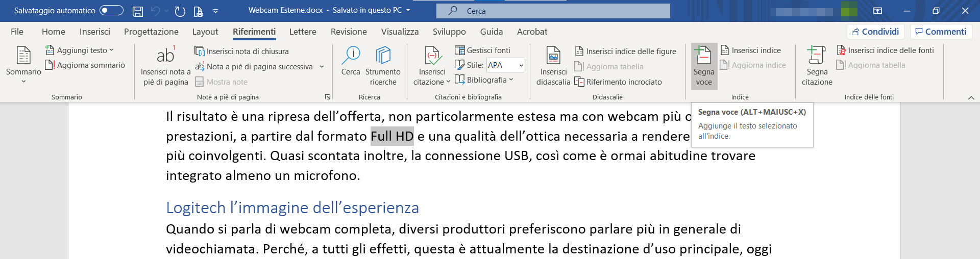Open Inserisci citazione dropdown

432,65
